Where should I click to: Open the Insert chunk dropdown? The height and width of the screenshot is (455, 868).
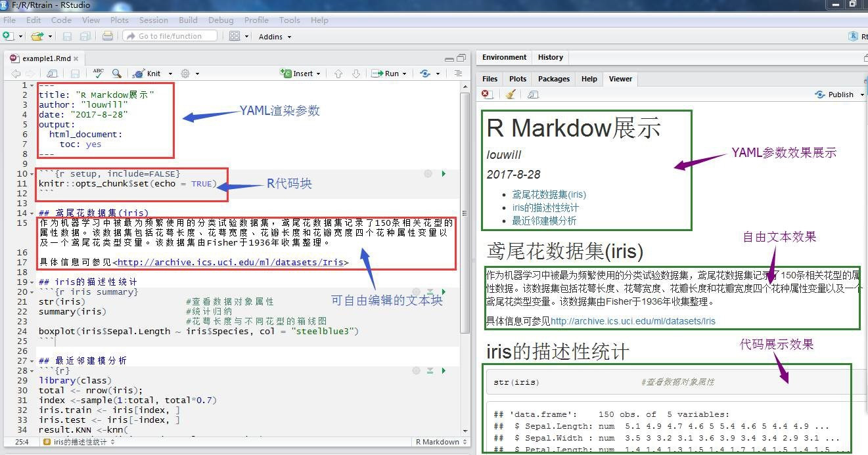coord(300,74)
